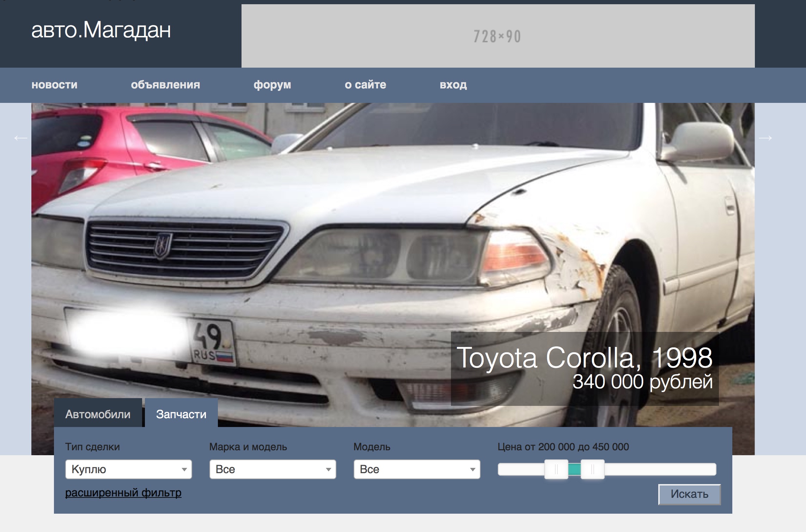The height and width of the screenshot is (532, 806).
Task: Click the left arrow to show the previous slide
Action: [x=20, y=138]
